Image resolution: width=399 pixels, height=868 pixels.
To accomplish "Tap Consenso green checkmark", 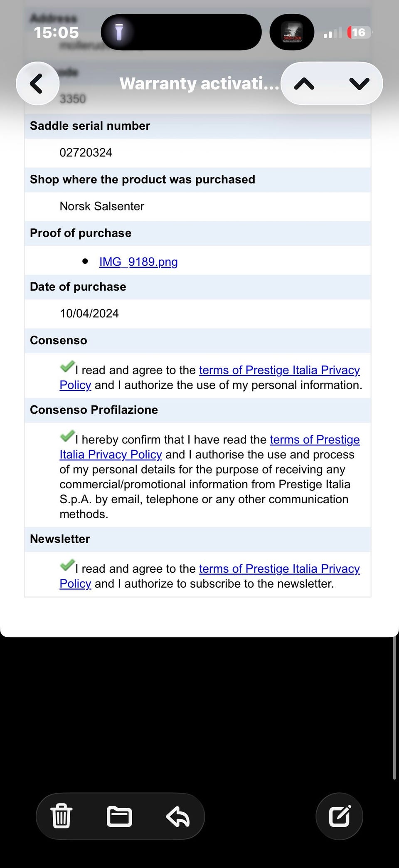I will point(67,366).
